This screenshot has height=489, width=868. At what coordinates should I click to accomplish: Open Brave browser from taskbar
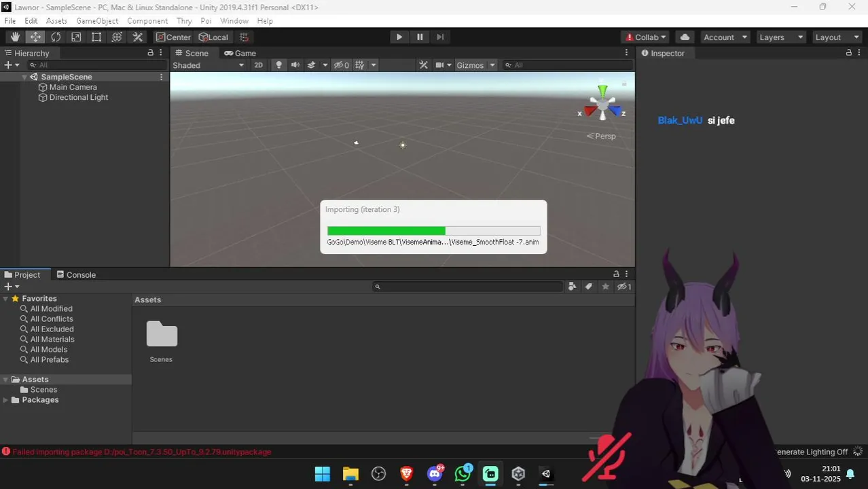tap(407, 473)
